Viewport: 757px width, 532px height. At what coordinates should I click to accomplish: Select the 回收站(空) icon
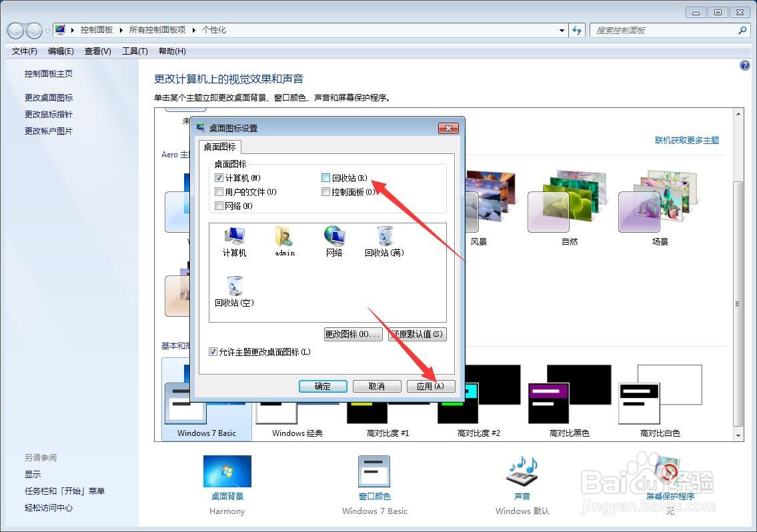click(x=234, y=291)
